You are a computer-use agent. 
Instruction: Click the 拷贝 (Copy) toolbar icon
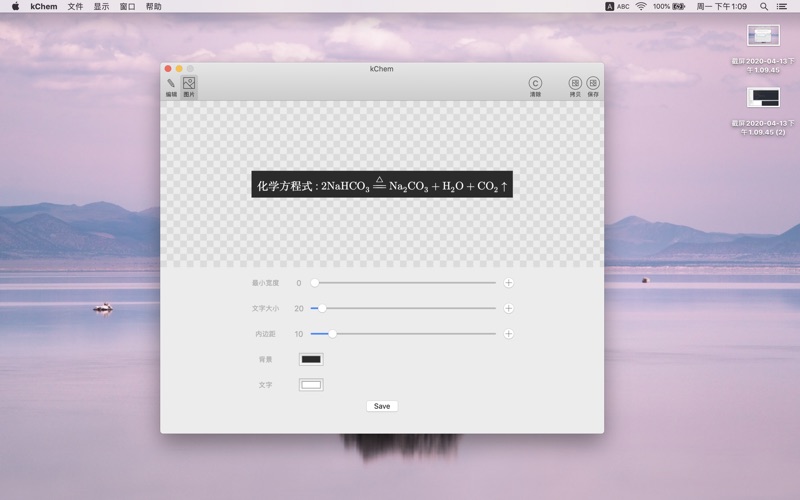pos(575,86)
